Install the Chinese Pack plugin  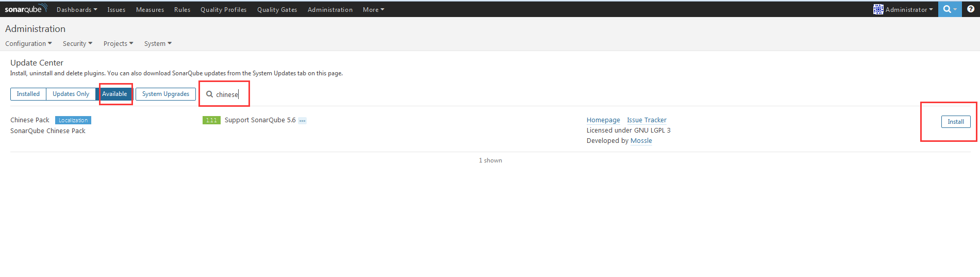pyautogui.click(x=956, y=122)
